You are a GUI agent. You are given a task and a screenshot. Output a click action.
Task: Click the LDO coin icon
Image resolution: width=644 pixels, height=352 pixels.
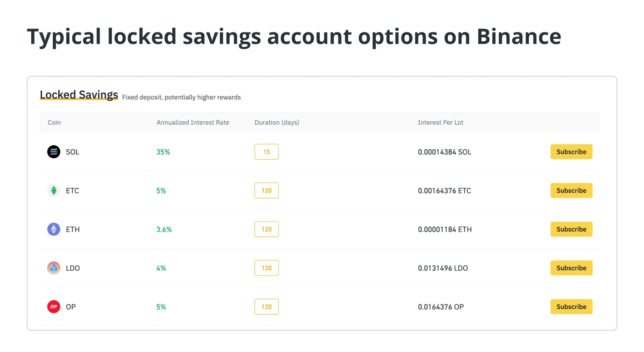(54, 268)
